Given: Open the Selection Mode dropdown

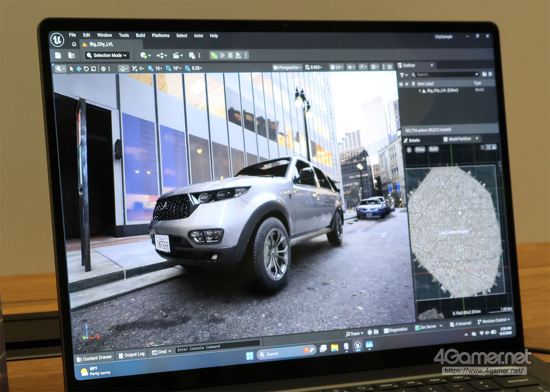Looking at the screenshot, I should point(107,55).
